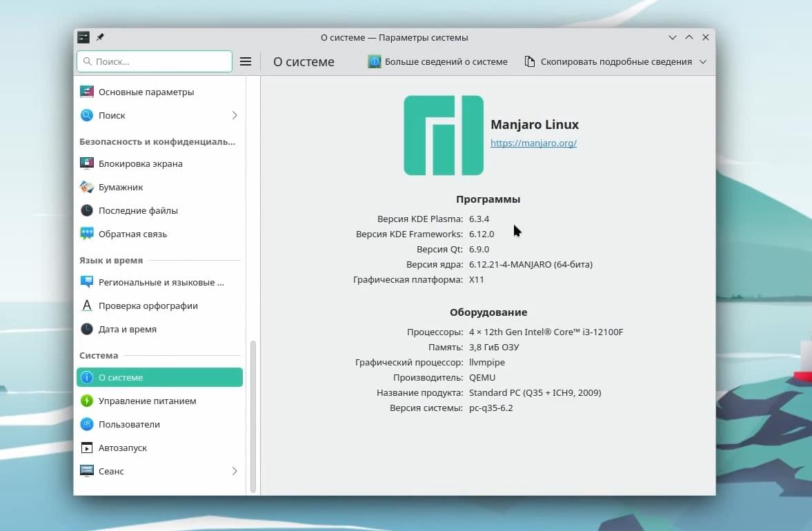Open Проверка орфографии settings

click(159, 305)
